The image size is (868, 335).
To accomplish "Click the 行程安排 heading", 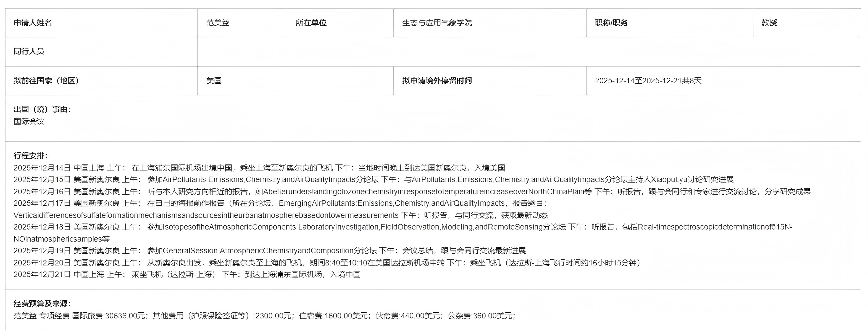I will coord(31,156).
